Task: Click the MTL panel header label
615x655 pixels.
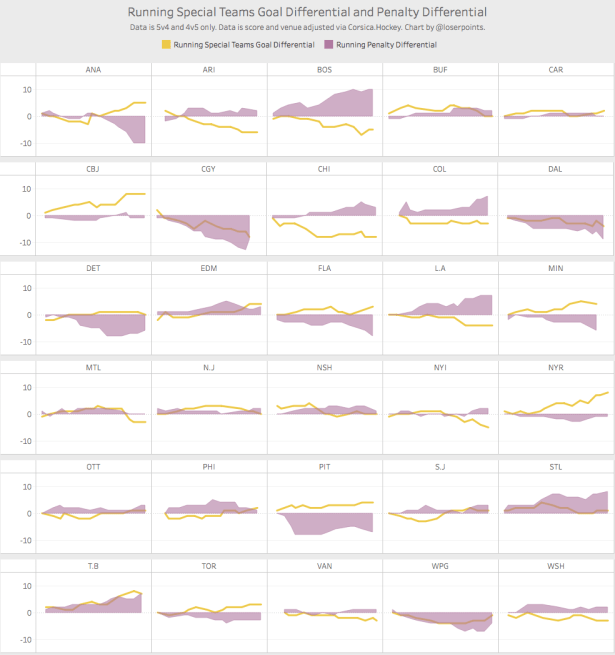Action: click(x=94, y=367)
